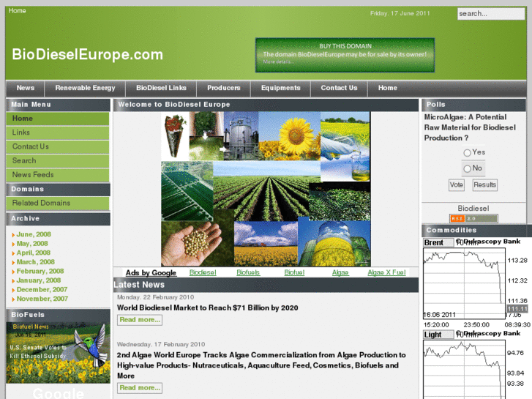Select the Brent commodity tab
Screen dimensions: 532x399
pos(438,242)
